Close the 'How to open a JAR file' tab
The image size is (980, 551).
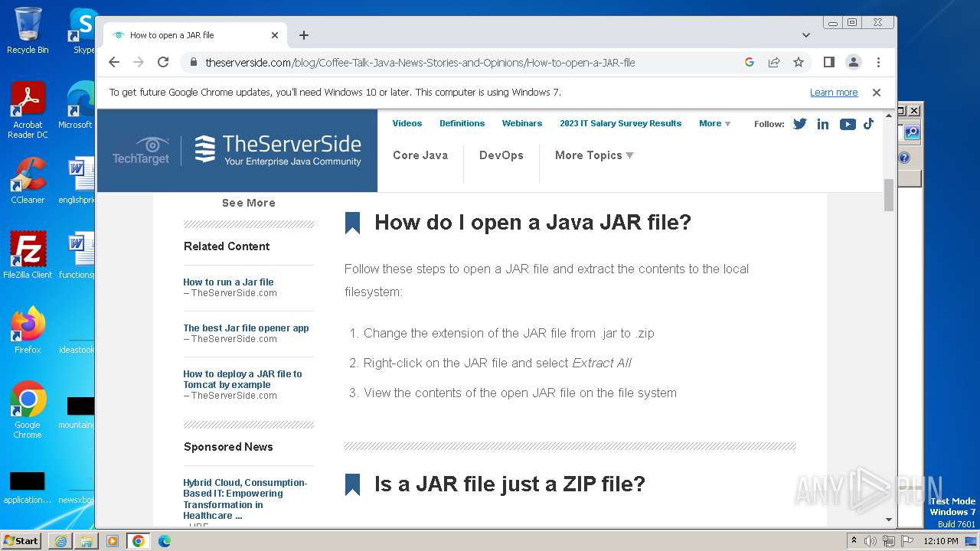275,35
